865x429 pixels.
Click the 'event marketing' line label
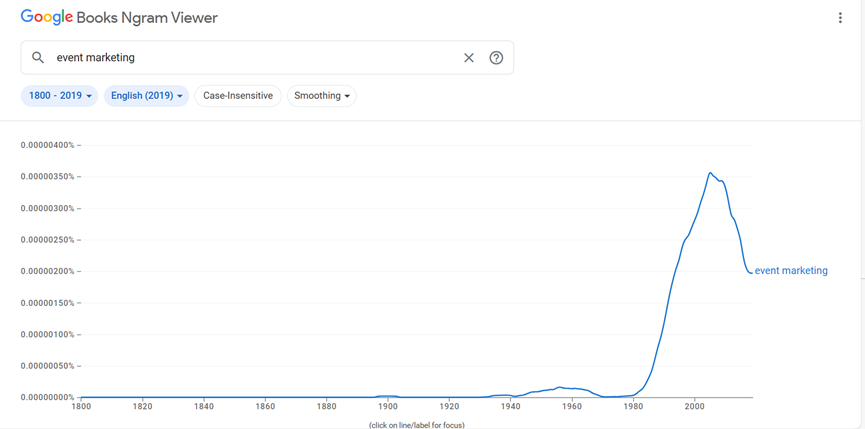[791, 271]
